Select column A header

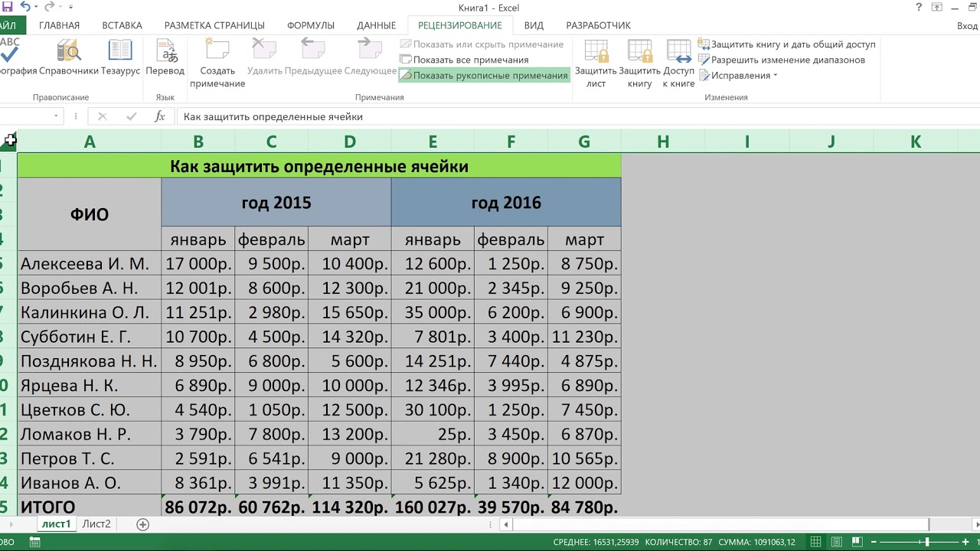(x=90, y=142)
